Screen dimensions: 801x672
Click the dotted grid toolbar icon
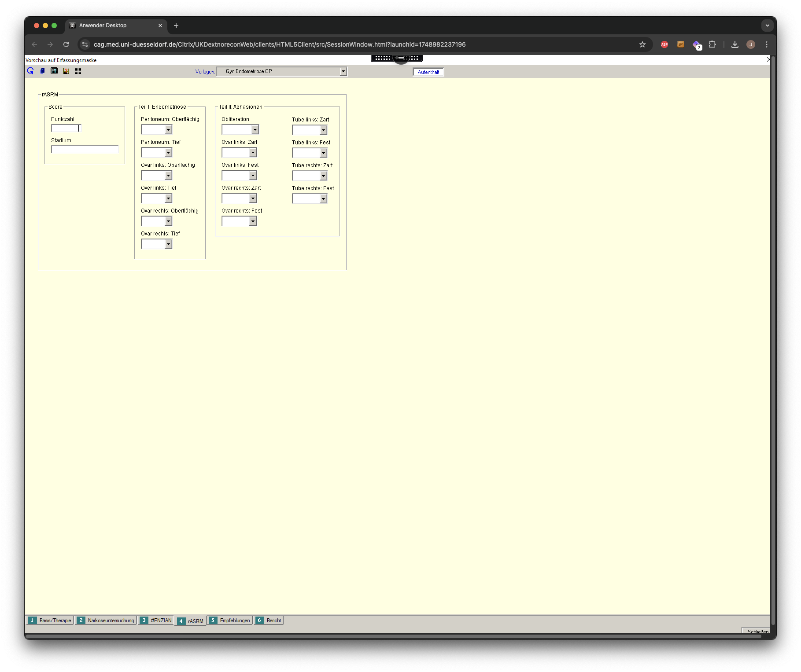[78, 71]
